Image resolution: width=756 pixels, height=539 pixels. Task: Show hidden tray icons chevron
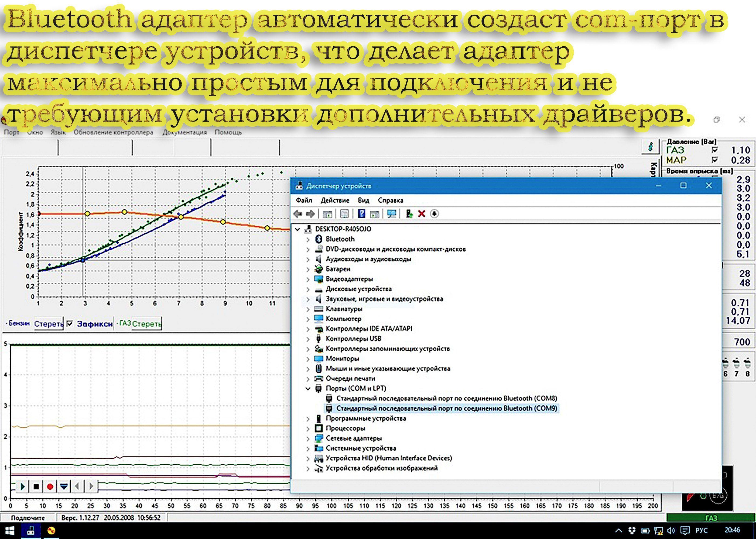pyautogui.click(x=618, y=530)
